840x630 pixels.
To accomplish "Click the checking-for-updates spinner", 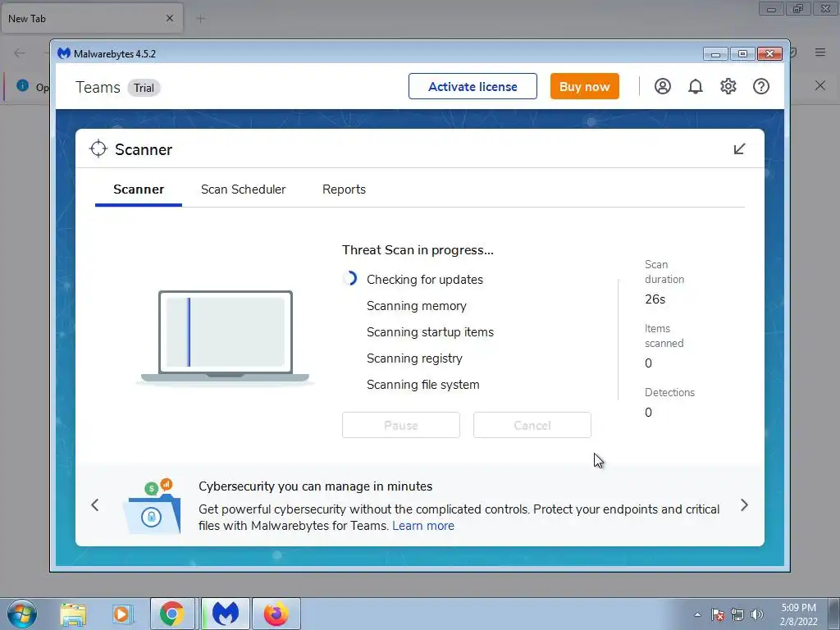I will click(349, 278).
